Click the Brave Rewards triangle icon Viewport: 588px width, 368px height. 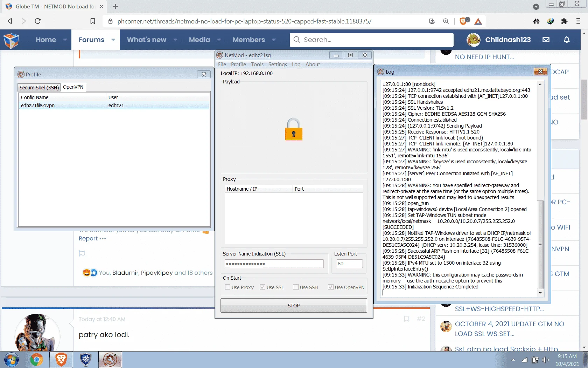point(478,21)
